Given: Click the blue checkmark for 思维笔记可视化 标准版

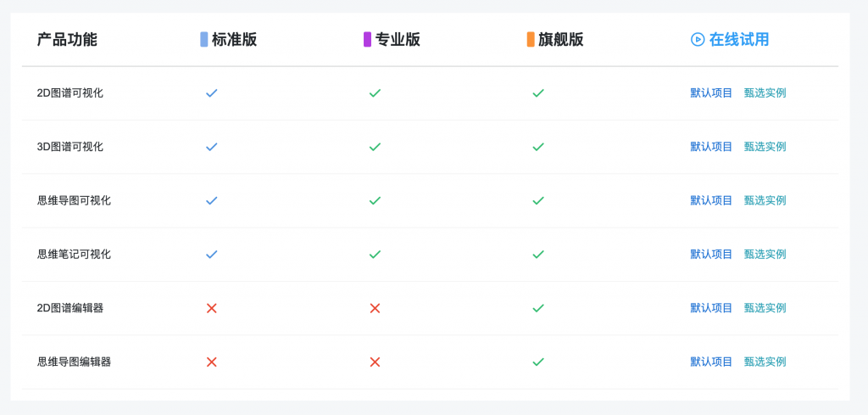Looking at the screenshot, I should click(x=211, y=255).
